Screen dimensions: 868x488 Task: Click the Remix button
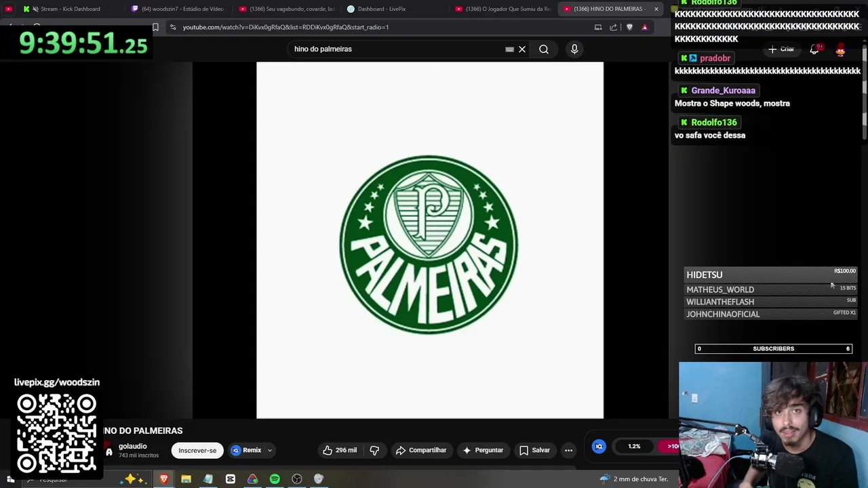tap(246, 450)
